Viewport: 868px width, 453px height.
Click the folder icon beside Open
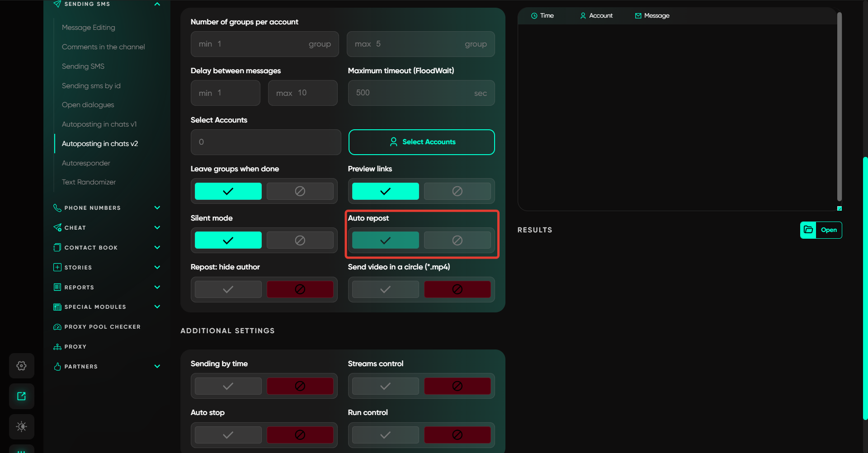(808, 230)
